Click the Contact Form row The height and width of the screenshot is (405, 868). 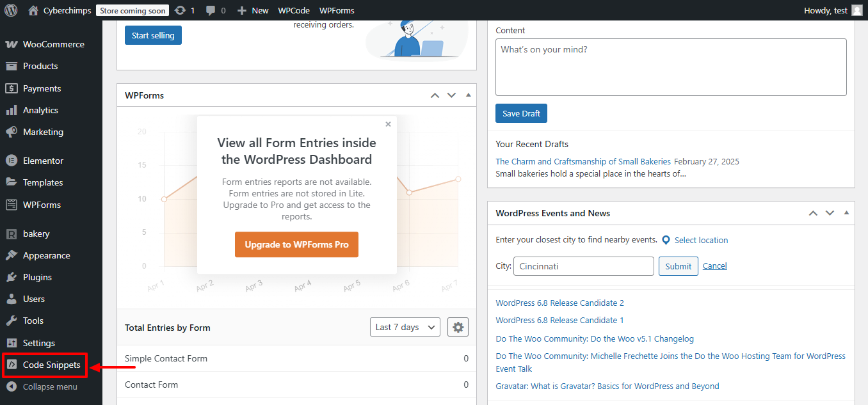(x=296, y=385)
